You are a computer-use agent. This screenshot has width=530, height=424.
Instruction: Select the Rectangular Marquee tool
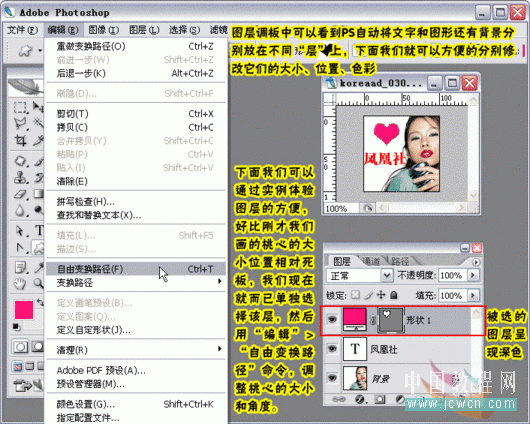tap(20, 108)
